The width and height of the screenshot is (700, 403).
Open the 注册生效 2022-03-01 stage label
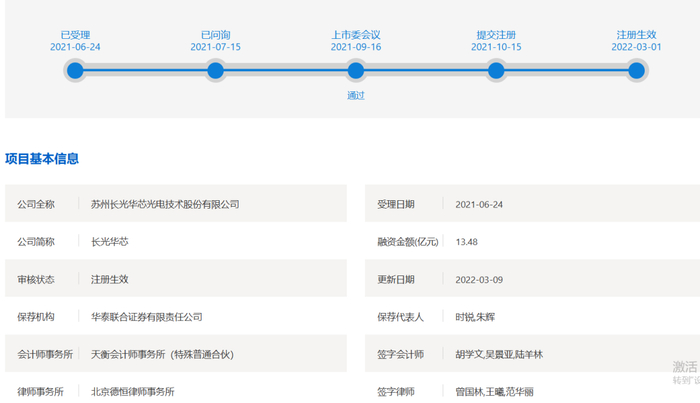tap(636, 41)
